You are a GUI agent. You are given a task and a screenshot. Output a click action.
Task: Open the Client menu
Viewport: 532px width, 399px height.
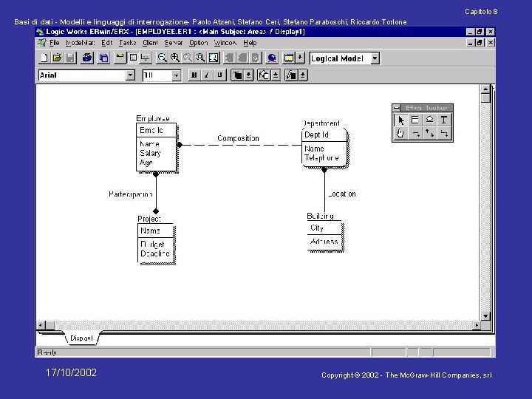tap(150, 43)
